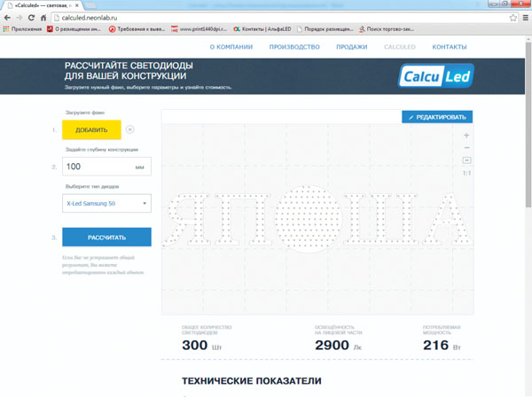Open О КОМПАНИИ menu item
The width and height of the screenshot is (532, 397).
coord(231,47)
